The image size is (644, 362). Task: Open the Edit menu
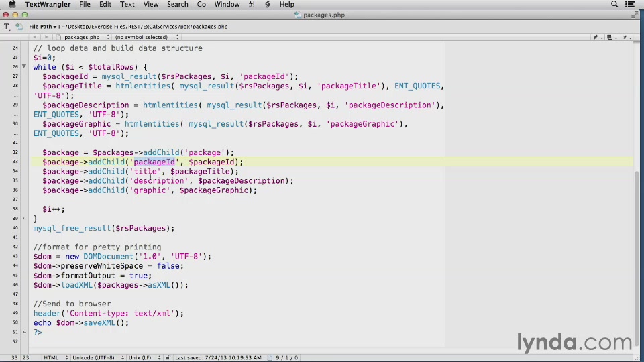(105, 4)
